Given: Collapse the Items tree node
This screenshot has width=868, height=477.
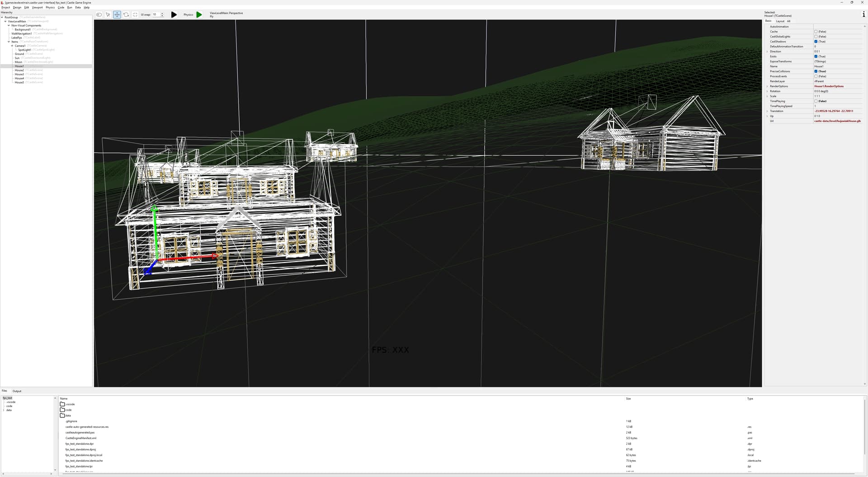Looking at the screenshot, I should 9,42.
